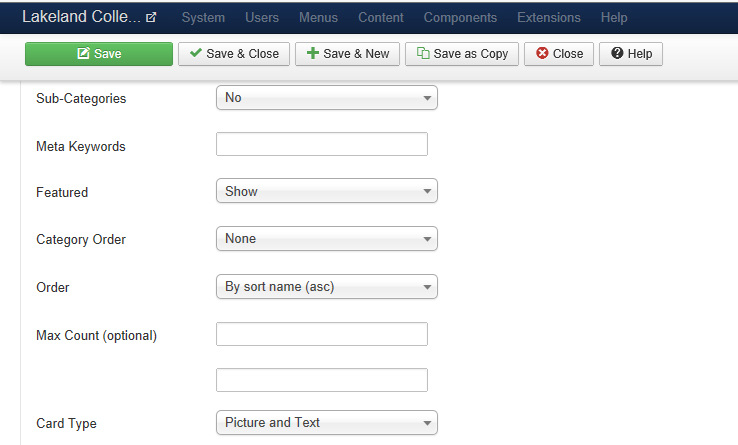This screenshot has height=445, width=738.
Task: Click the Save & New button
Action: click(x=348, y=54)
